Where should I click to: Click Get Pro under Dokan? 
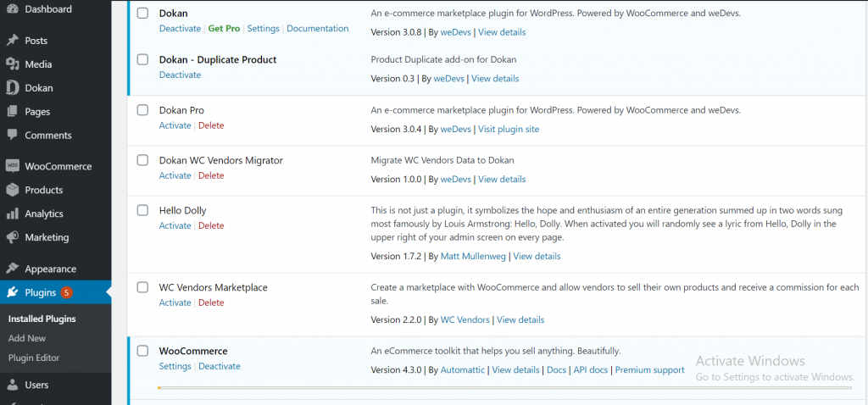224,28
